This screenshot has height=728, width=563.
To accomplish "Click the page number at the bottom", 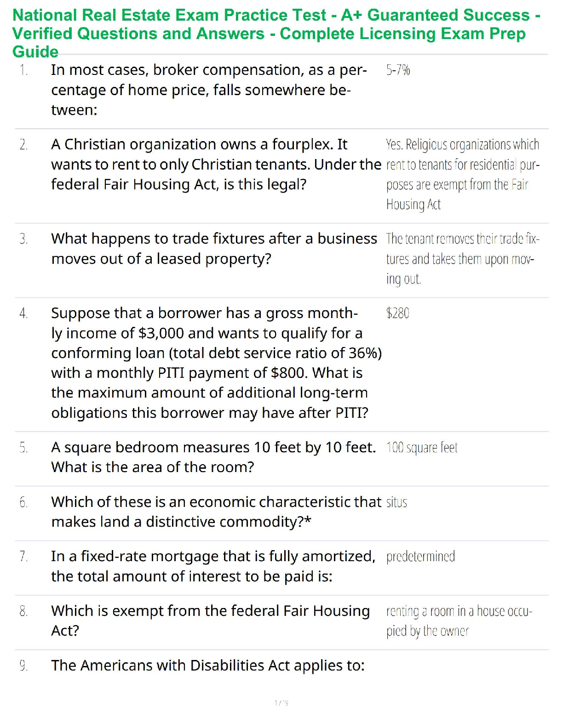I will pos(281,703).
